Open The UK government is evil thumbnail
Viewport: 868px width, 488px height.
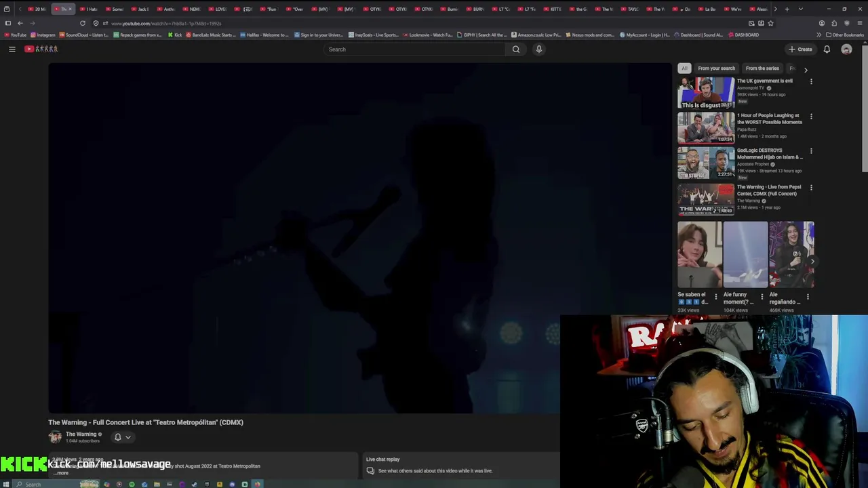pyautogui.click(x=706, y=93)
